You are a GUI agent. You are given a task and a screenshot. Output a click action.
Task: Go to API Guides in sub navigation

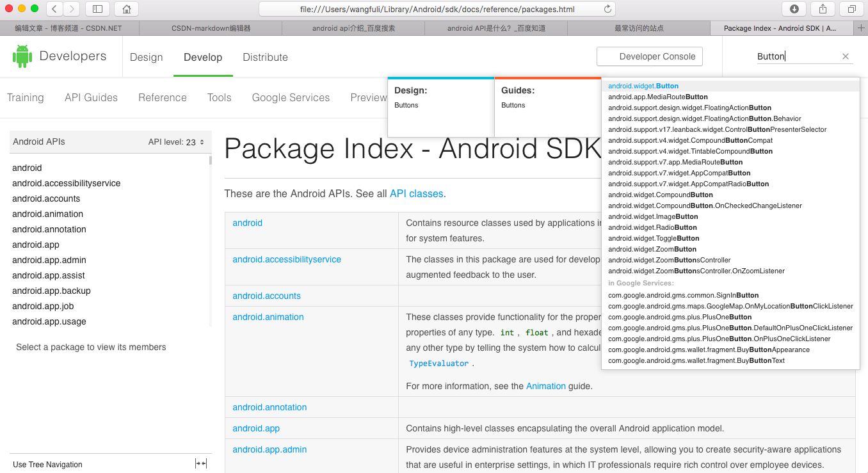91,97
